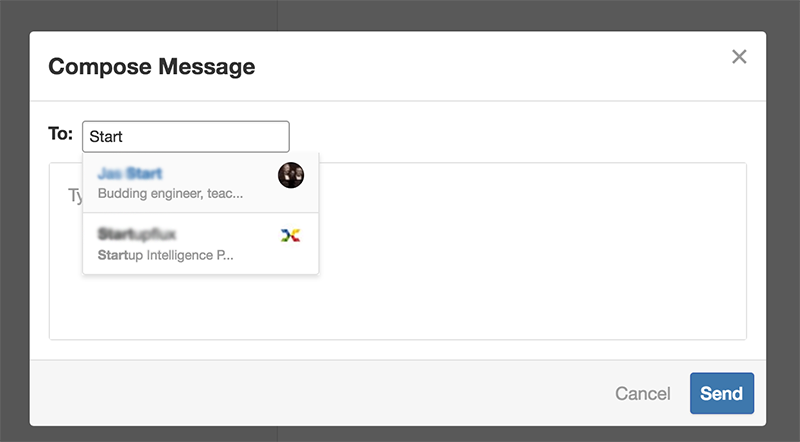800x442 pixels.
Task: Click the "To:" label
Action: (x=60, y=134)
